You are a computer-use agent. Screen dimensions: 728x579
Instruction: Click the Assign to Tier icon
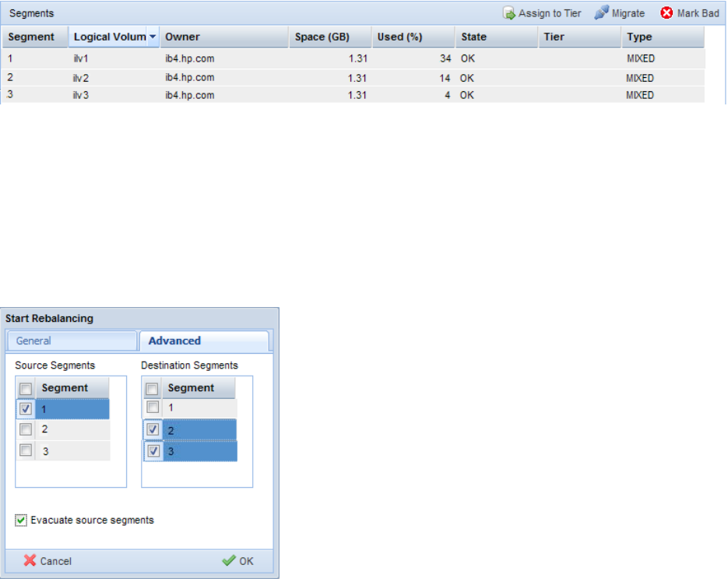[509, 13]
